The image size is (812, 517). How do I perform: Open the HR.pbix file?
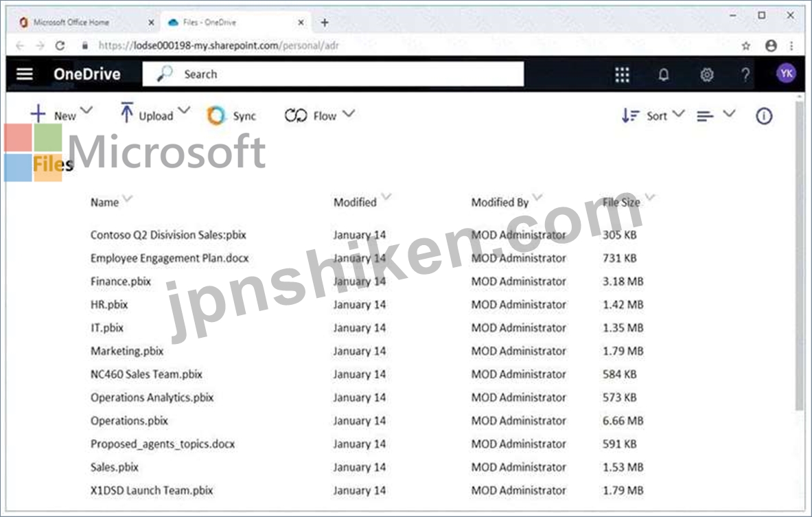click(x=108, y=305)
